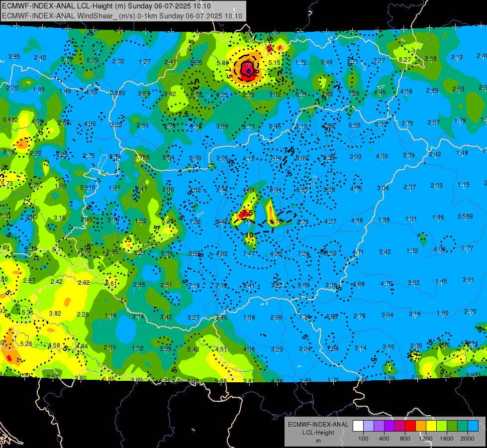Click the grid value 6.34
The image size is (487, 448).
click(276, 190)
